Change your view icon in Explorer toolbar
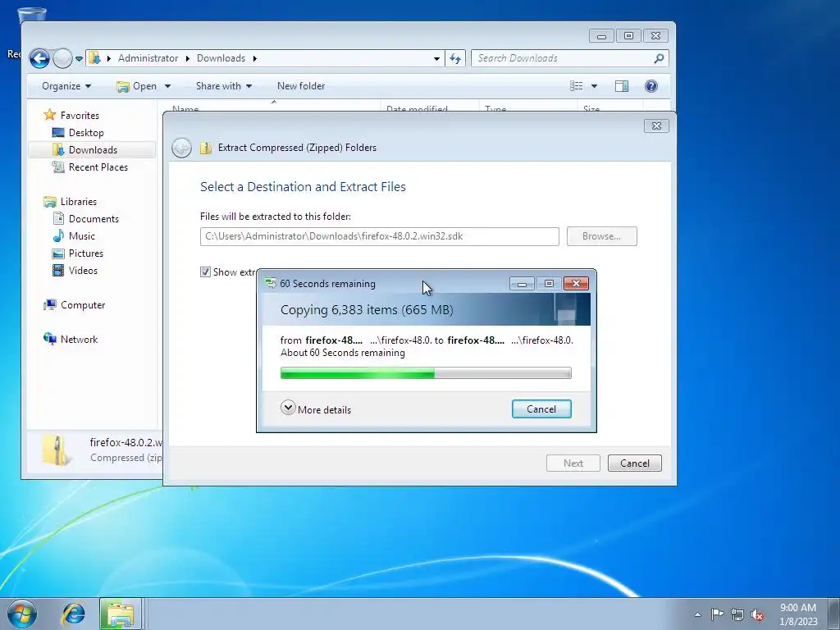The image size is (840, 630). (577, 86)
